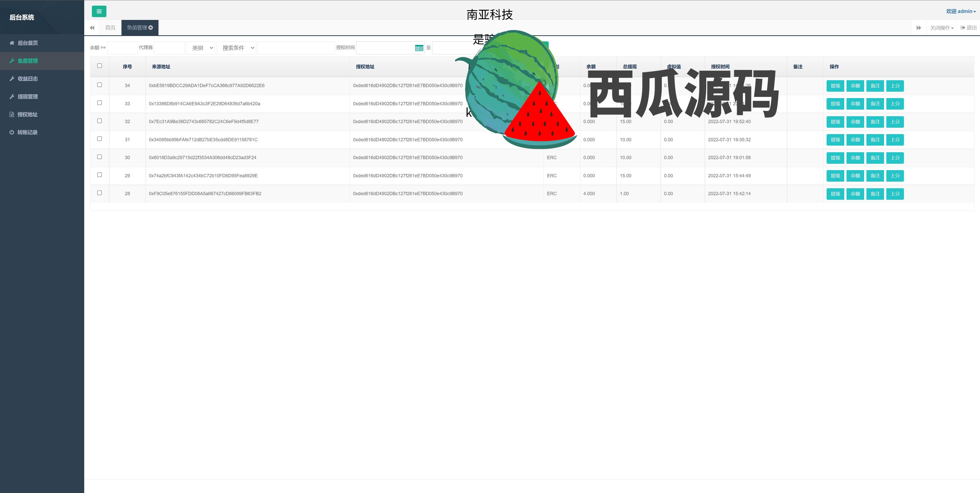This screenshot has width=980, height=493.
Task: Click 上分 button for row 34
Action: click(895, 86)
